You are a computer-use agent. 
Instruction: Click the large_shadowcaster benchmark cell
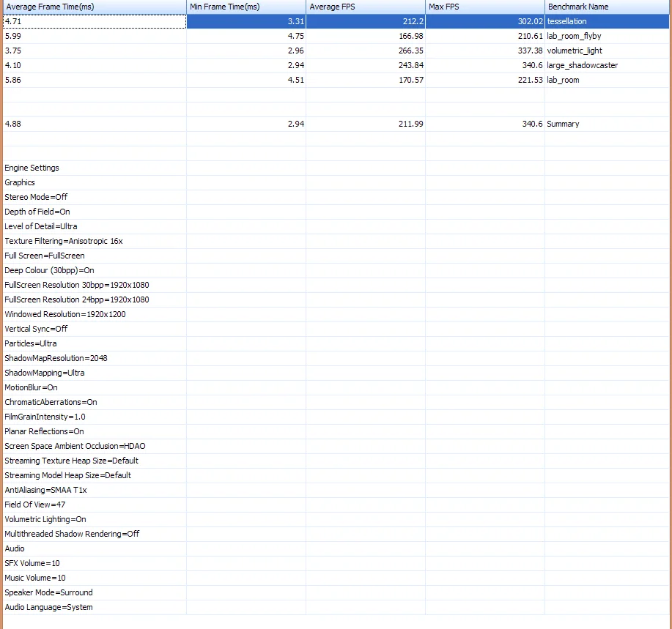607,65
